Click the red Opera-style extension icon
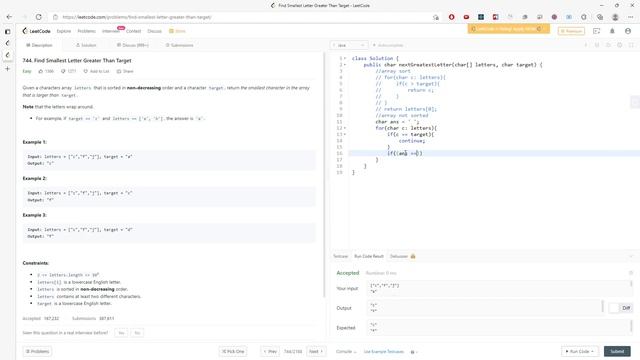 451,17
